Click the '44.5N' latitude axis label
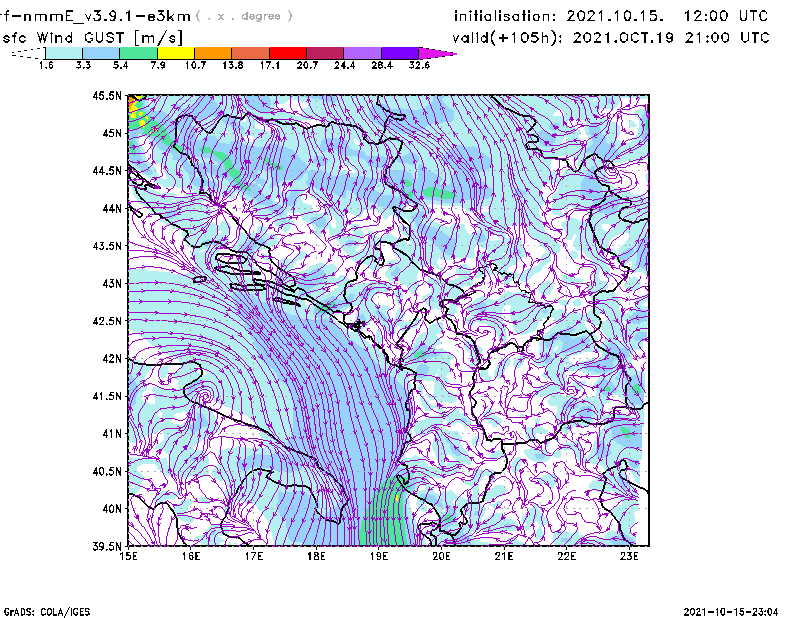 point(107,170)
